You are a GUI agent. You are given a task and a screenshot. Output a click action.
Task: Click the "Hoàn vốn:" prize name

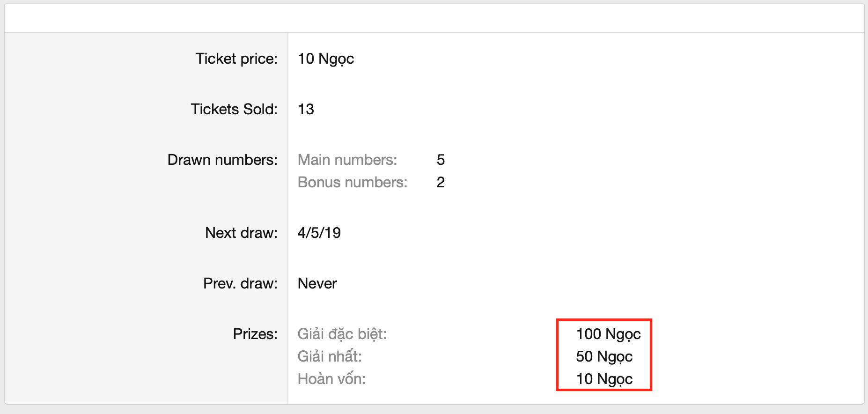[x=331, y=379]
